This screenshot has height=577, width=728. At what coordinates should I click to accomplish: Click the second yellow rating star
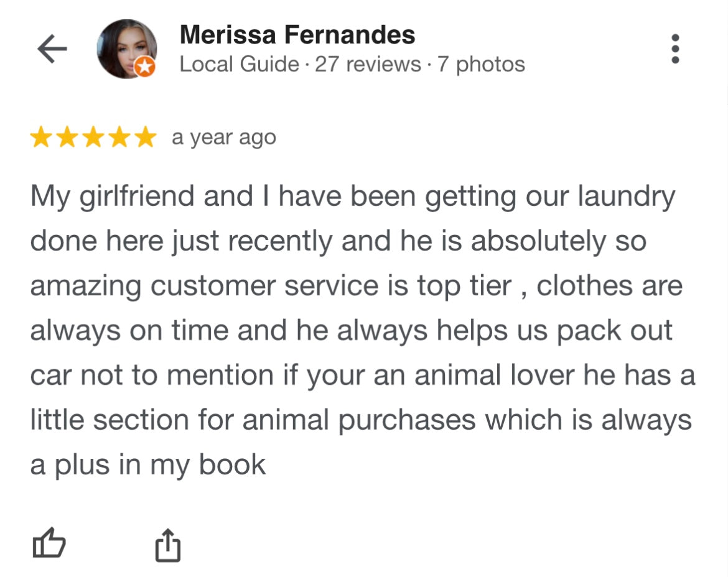pos(67,137)
